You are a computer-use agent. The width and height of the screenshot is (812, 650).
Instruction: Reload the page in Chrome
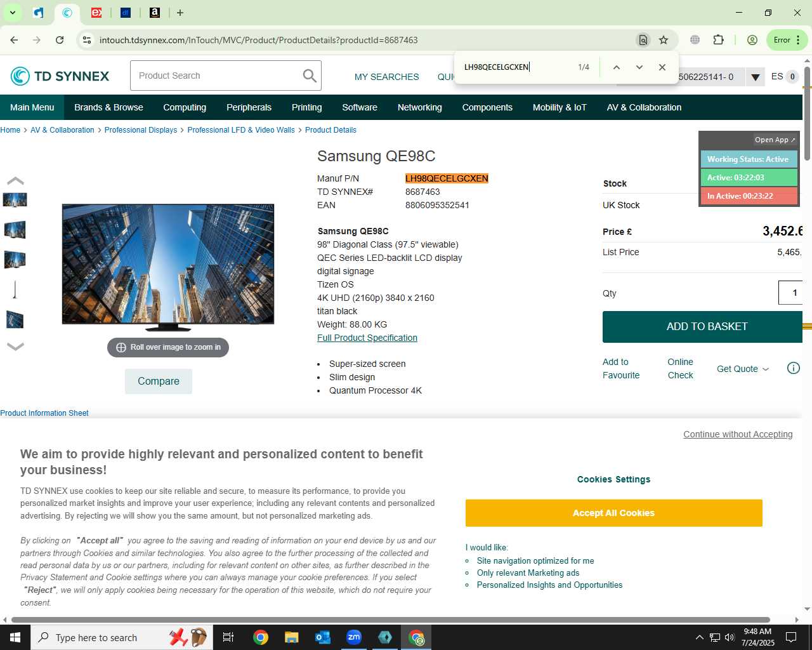pyautogui.click(x=60, y=40)
